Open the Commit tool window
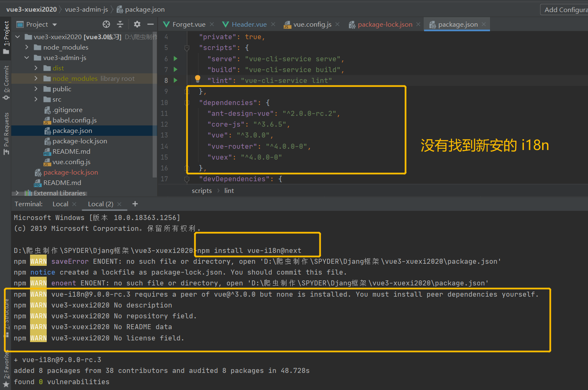 pos(6,80)
